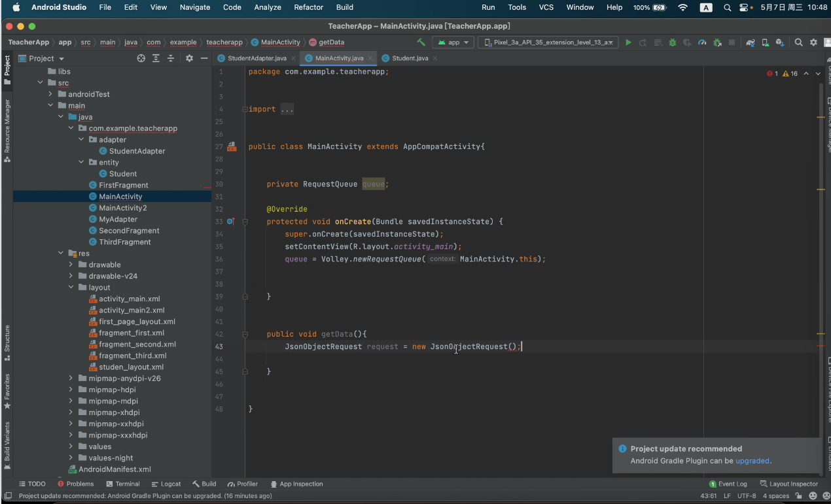Collapse the layout folder
This screenshot has height=504, width=831.
71,287
